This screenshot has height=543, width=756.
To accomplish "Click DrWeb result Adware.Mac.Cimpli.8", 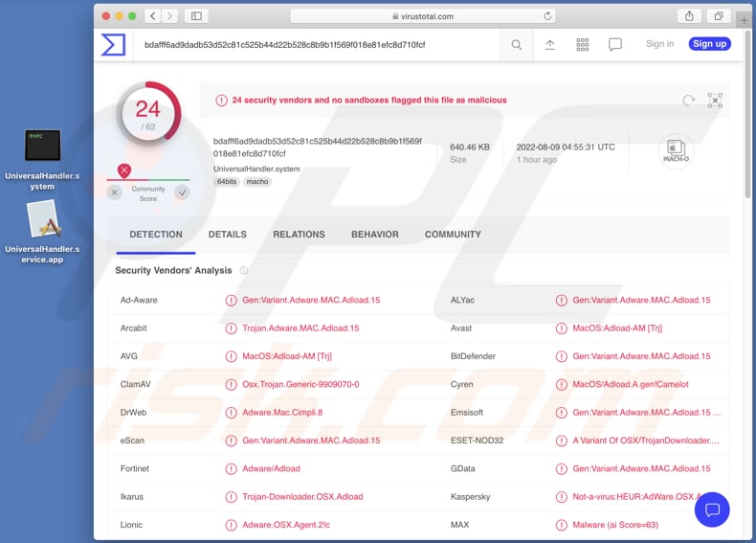I will click(x=282, y=413).
